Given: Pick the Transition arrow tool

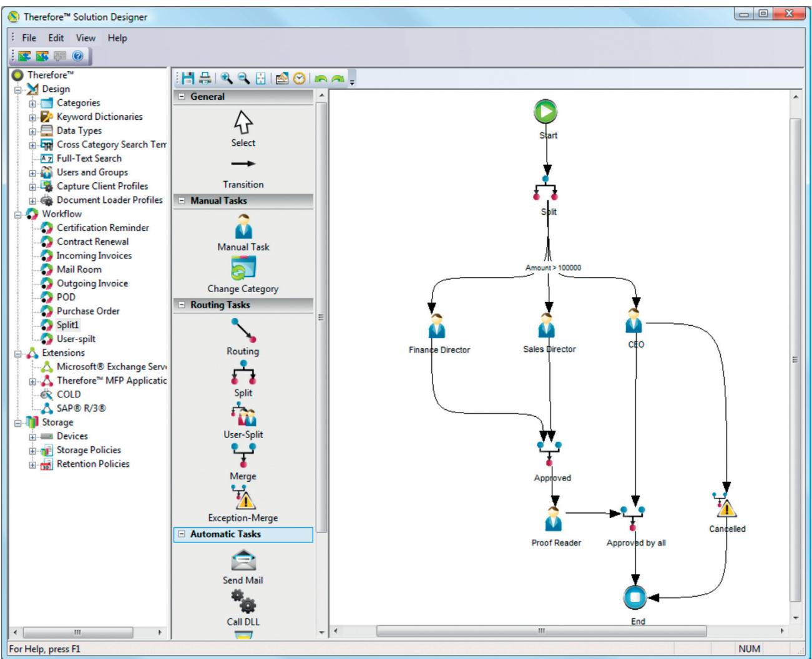Looking at the screenshot, I should 243,173.
